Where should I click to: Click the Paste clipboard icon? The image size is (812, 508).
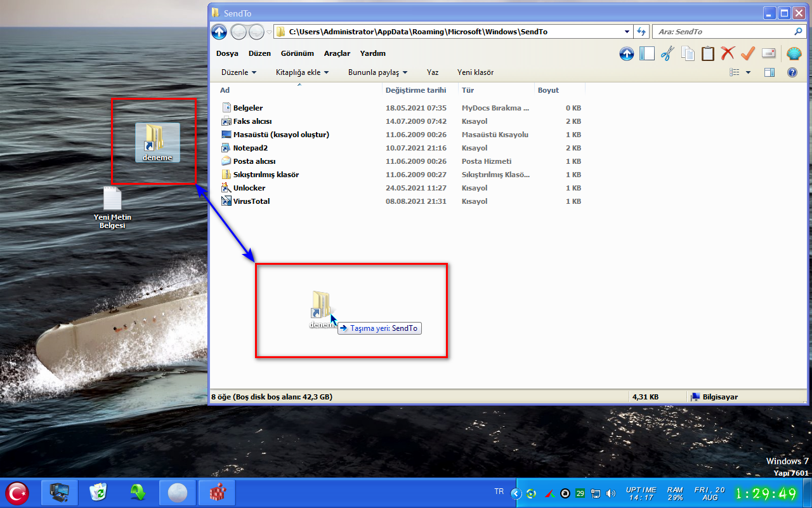point(707,54)
